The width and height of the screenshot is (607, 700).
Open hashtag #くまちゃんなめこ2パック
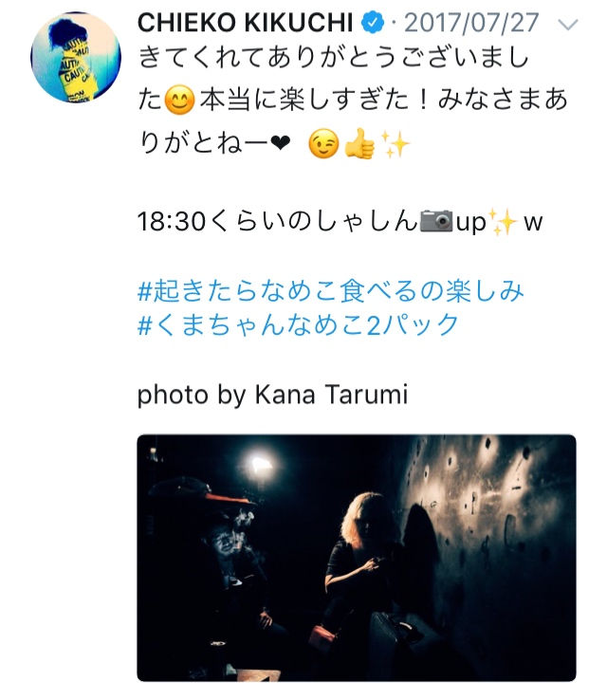298,324
